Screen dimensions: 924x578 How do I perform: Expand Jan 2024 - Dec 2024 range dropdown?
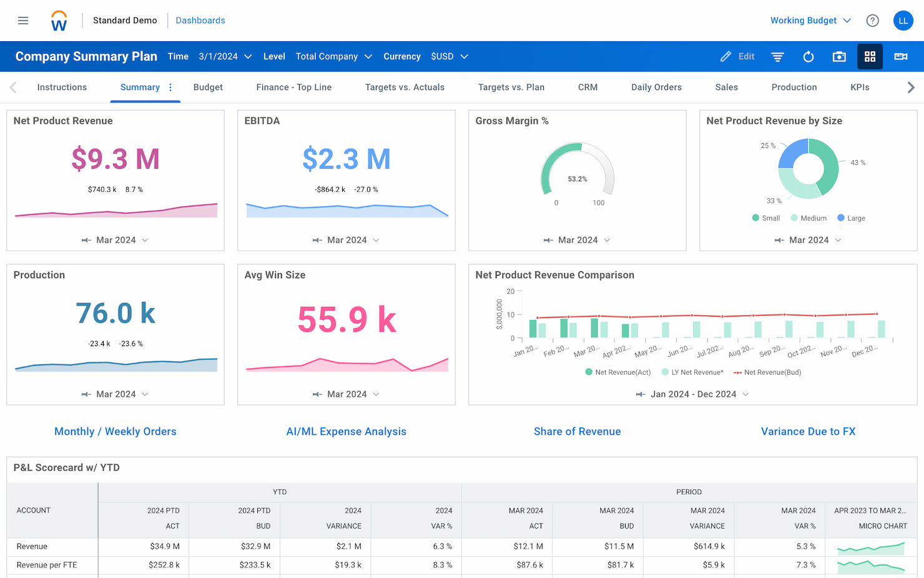click(x=700, y=394)
